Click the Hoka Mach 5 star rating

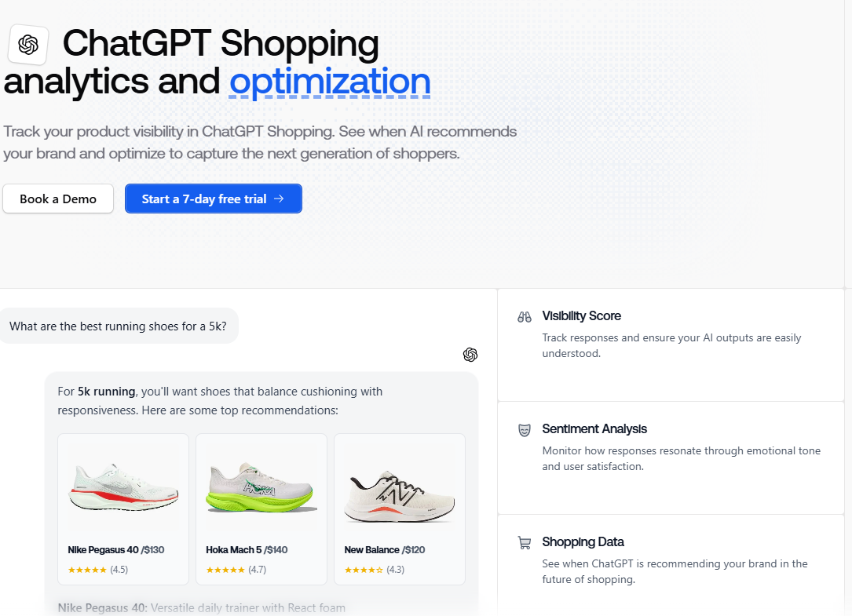click(x=225, y=570)
